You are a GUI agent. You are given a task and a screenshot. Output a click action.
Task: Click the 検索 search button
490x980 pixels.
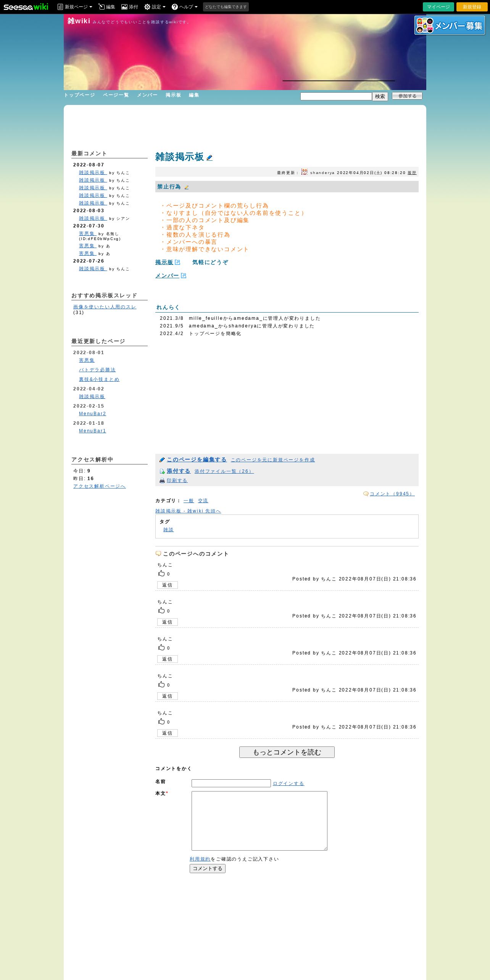380,97
